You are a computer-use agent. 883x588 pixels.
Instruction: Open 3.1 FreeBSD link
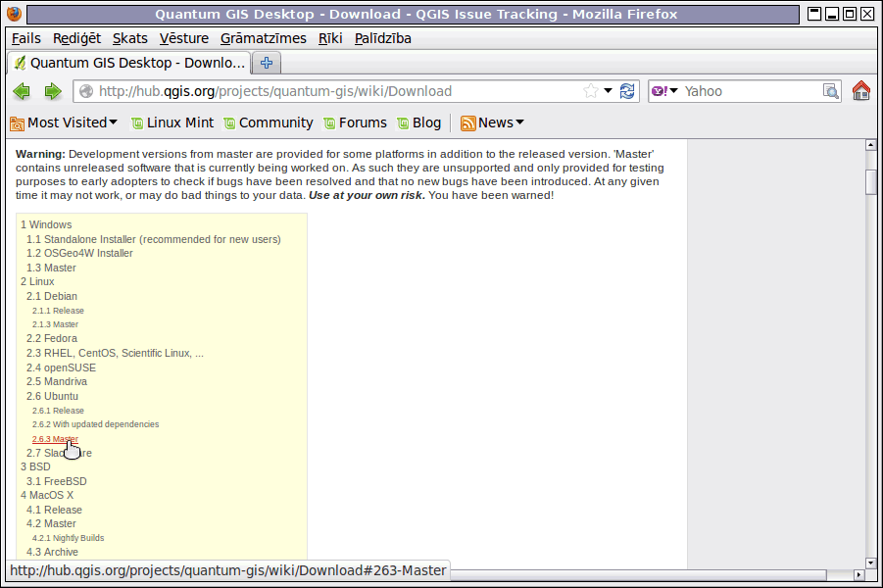pyautogui.click(x=56, y=481)
